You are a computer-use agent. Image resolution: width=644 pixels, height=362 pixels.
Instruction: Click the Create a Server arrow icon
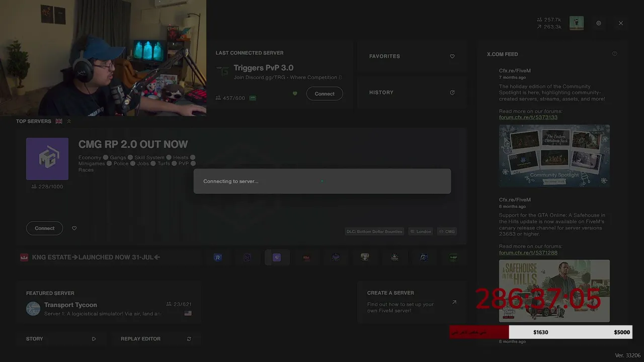click(x=454, y=302)
